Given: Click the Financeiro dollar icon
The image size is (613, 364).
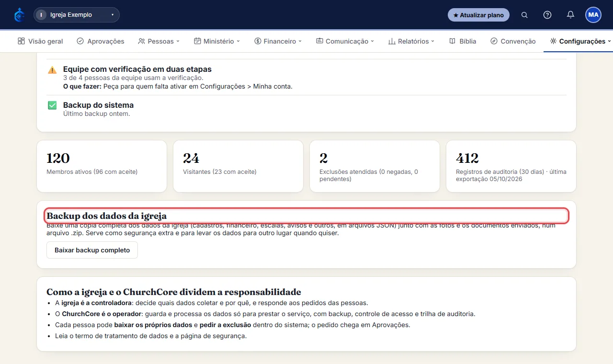Looking at the screenshot, I should click(258, 41).
